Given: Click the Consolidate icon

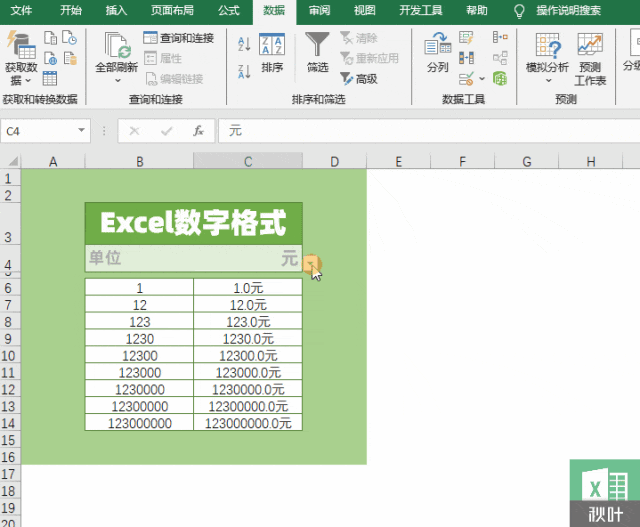Looking at the screenshot, I should point(500,38).
